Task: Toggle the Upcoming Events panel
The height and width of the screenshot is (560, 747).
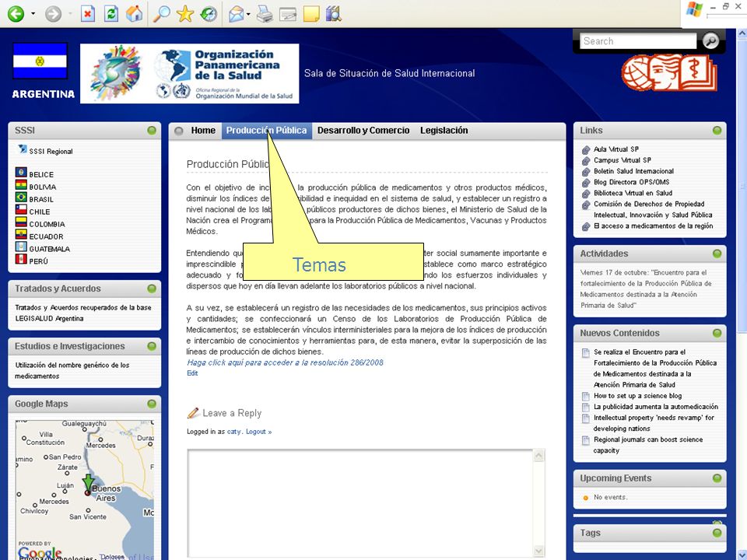Action: pyautogui.click(x=717, y=478)
